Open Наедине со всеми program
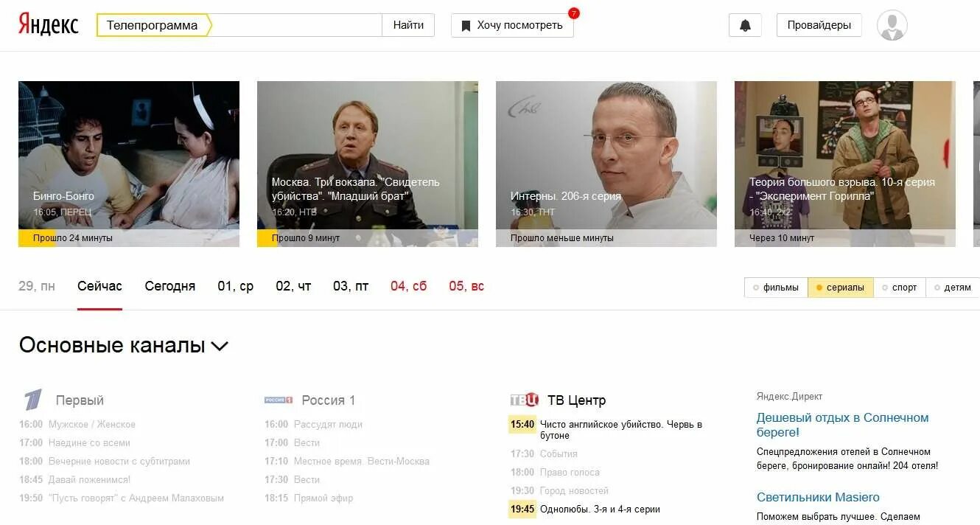 pos(89,442)
